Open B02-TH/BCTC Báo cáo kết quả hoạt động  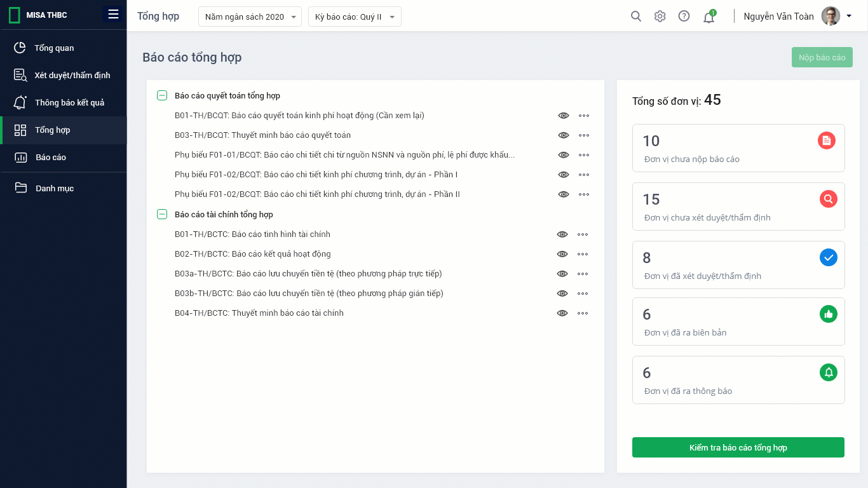253,254
